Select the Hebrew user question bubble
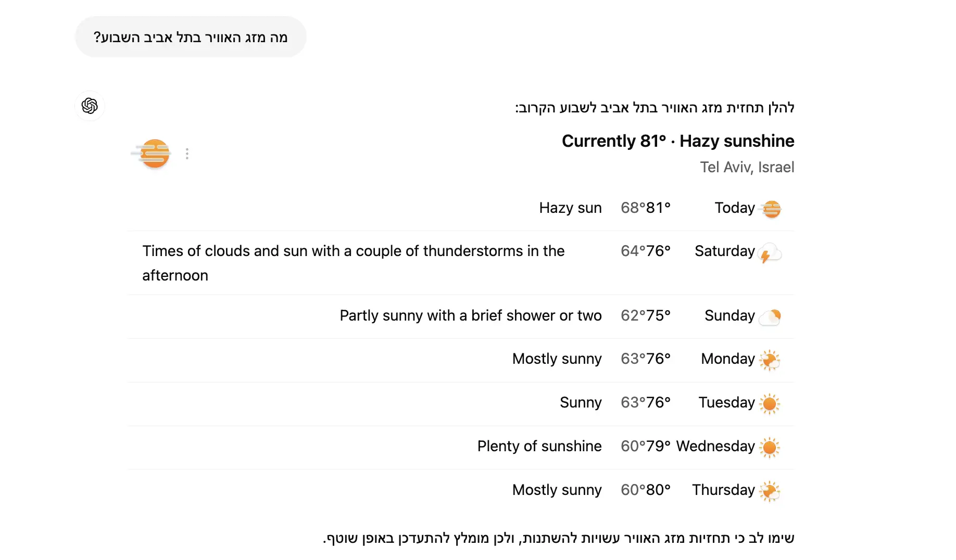The image size is (956, 560). tap(191, 37)
